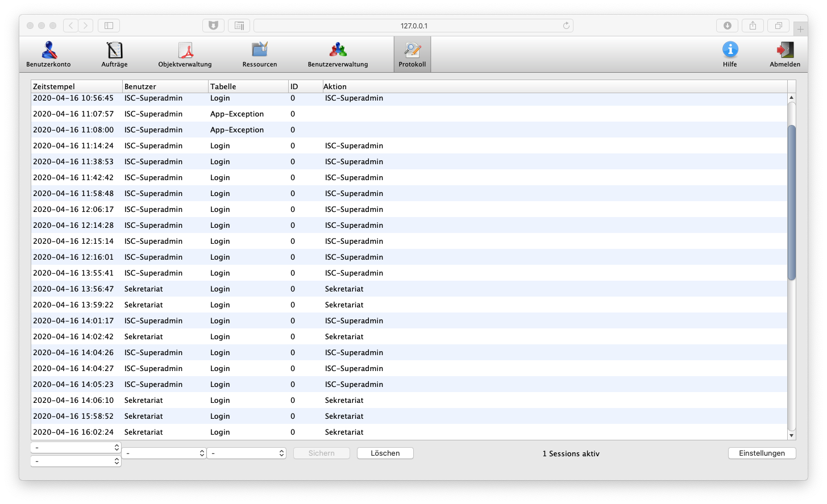Select the log entry 2020-04-16 14:04:26
827x504 pixels.
409,352
